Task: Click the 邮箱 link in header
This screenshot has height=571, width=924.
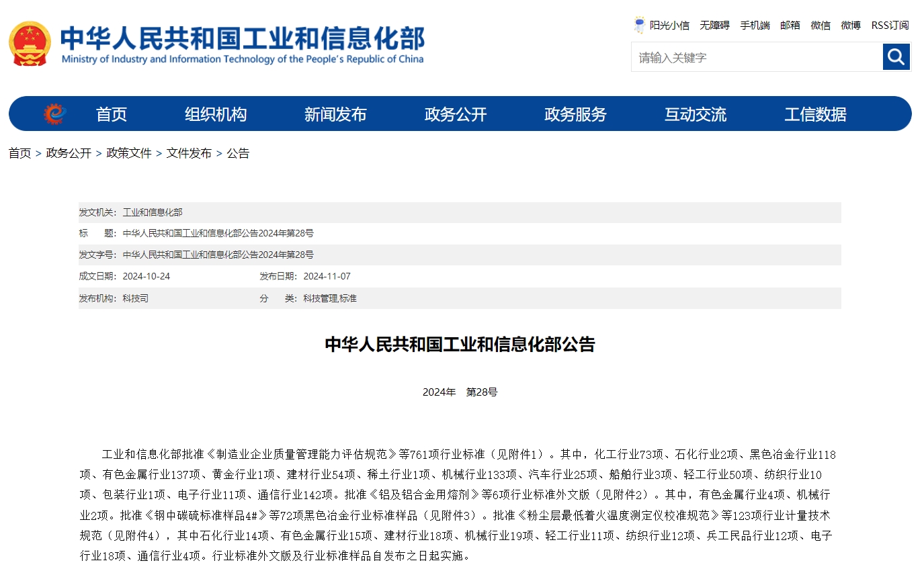Action: (790, 26)
